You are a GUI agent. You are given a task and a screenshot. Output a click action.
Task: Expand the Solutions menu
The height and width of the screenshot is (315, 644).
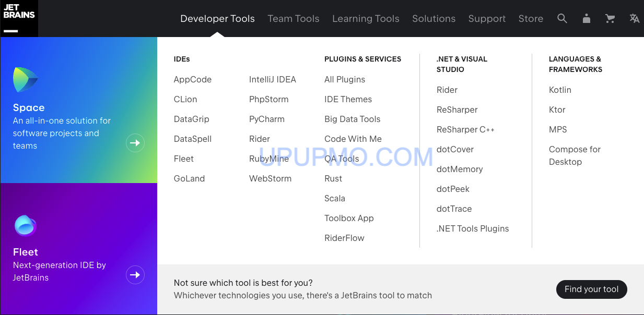tap(434, 19)
